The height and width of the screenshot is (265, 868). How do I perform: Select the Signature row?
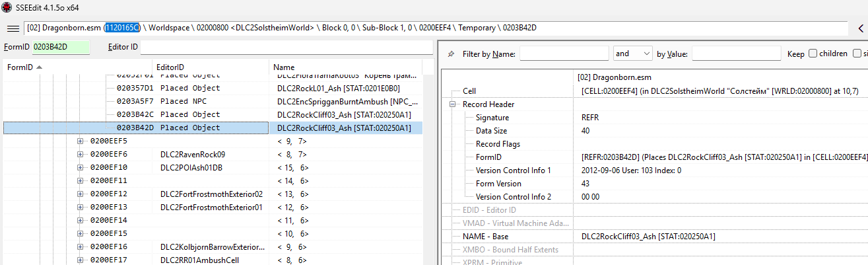click(653, 118)
